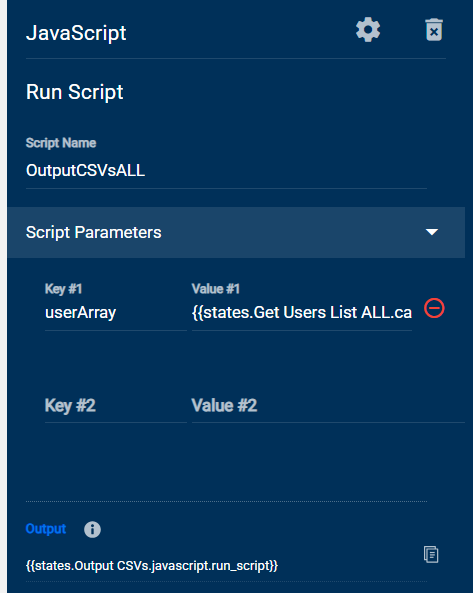
Task: Click the Key #1 label
Action: pyautogui.click(x=64, y=289)
